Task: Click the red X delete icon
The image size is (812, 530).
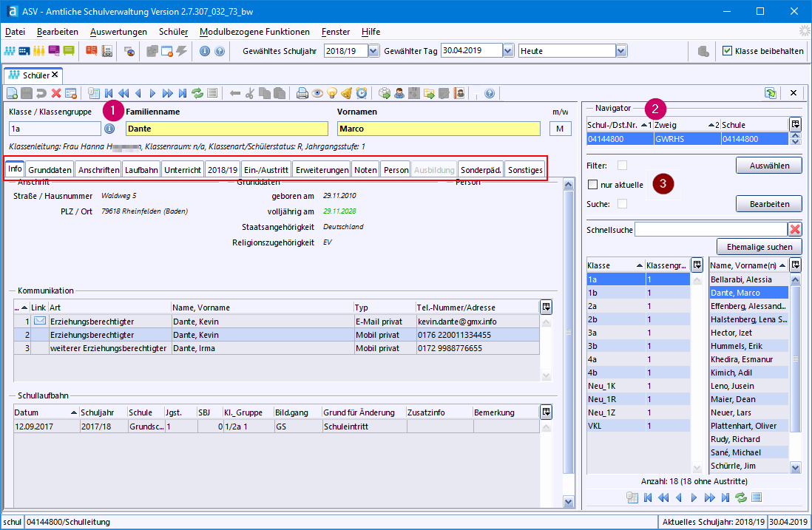Action: [x=56, y=93]
